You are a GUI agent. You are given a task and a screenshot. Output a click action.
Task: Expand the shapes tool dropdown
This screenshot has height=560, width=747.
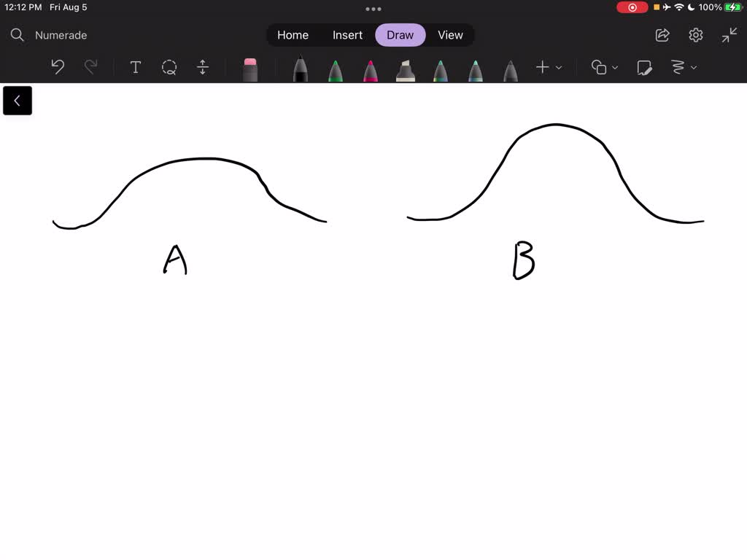coord(603,67)
